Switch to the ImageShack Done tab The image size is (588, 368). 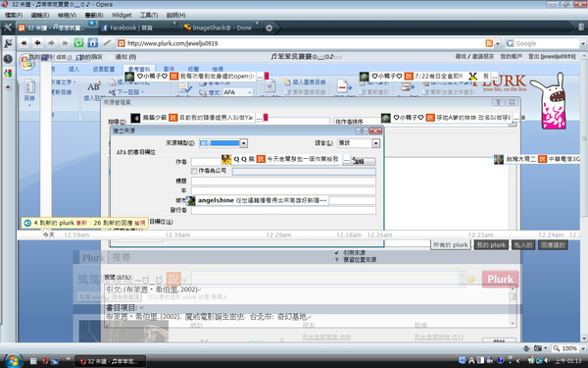click(x=221, y=27)
